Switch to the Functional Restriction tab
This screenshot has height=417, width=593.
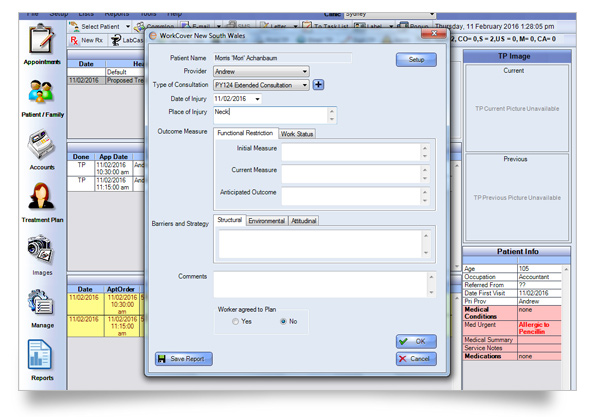pos(245,133)
